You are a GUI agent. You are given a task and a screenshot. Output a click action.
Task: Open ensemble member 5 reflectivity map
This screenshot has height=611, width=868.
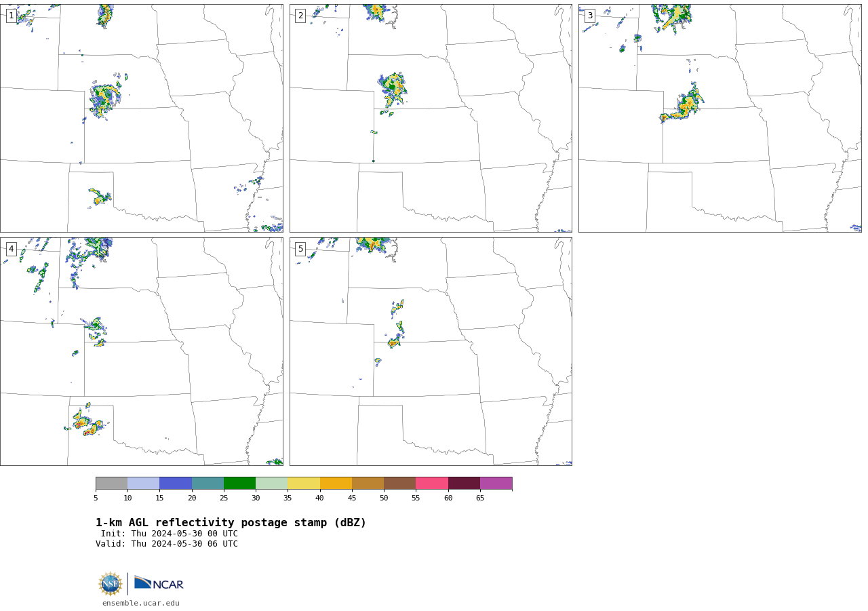click(431, 351)
